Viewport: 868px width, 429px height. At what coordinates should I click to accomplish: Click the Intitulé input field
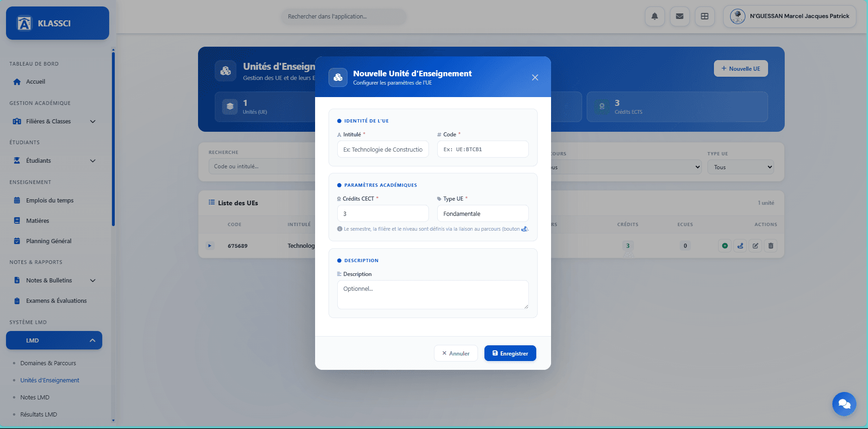tap(383, 150)
